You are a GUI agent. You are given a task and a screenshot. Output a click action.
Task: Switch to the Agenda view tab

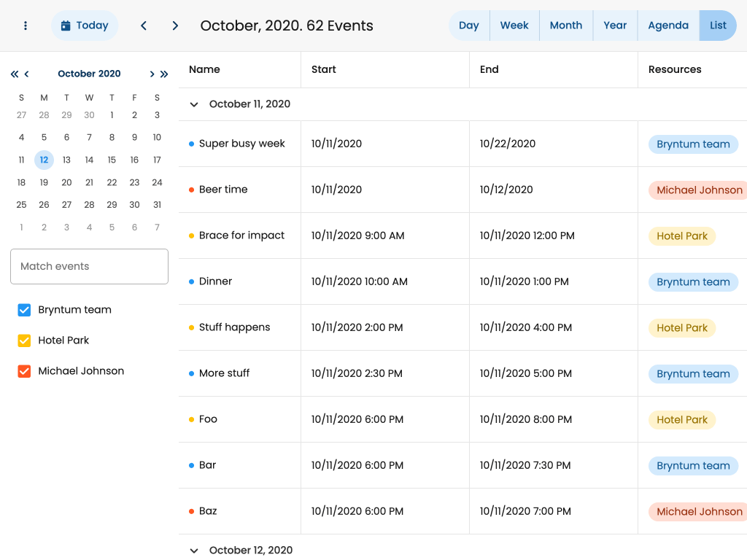click(667, 26)
